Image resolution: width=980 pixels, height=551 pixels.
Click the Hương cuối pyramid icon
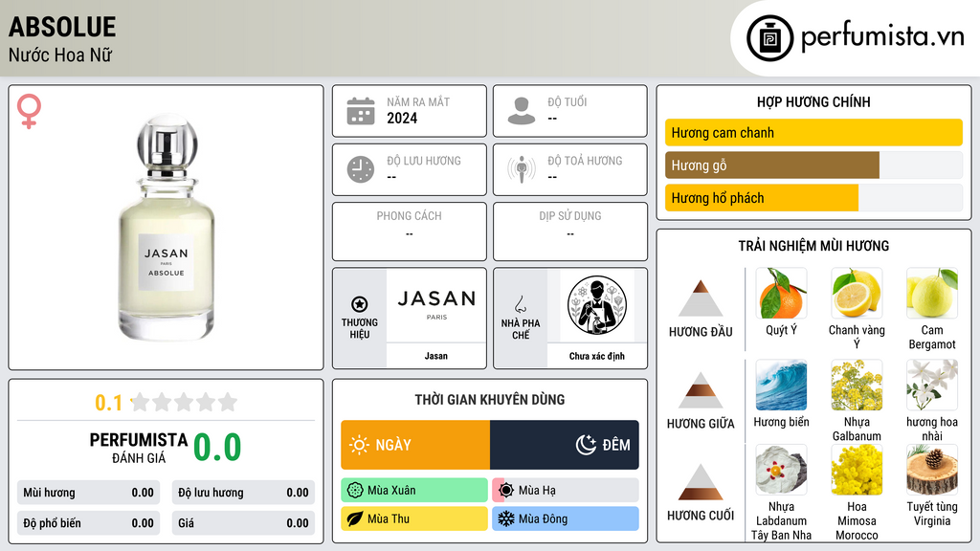(x=701, y=482)
